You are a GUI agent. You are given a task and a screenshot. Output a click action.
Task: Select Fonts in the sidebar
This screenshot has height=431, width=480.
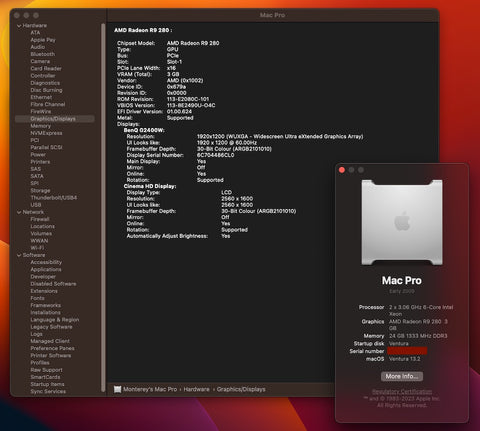point(37,298)
